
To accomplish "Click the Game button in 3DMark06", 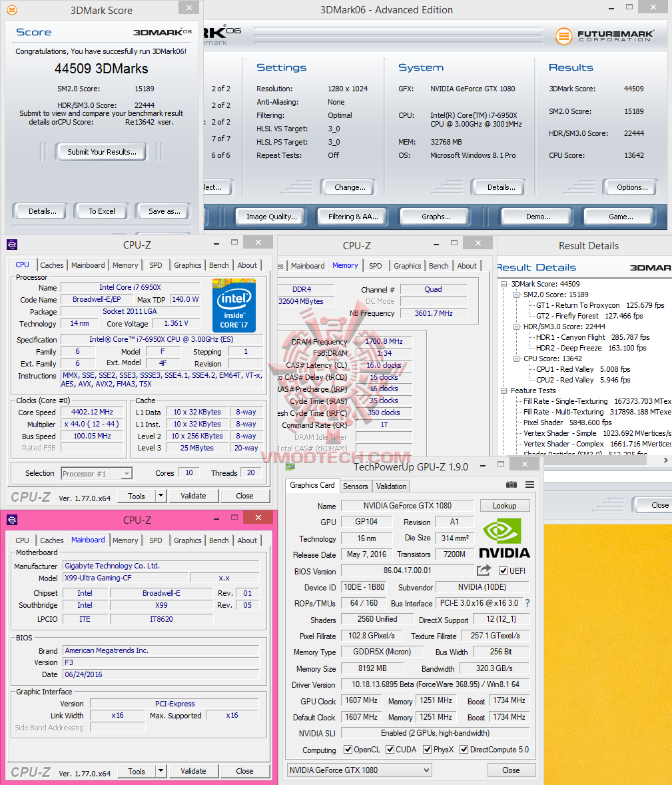I will (621, 217).
